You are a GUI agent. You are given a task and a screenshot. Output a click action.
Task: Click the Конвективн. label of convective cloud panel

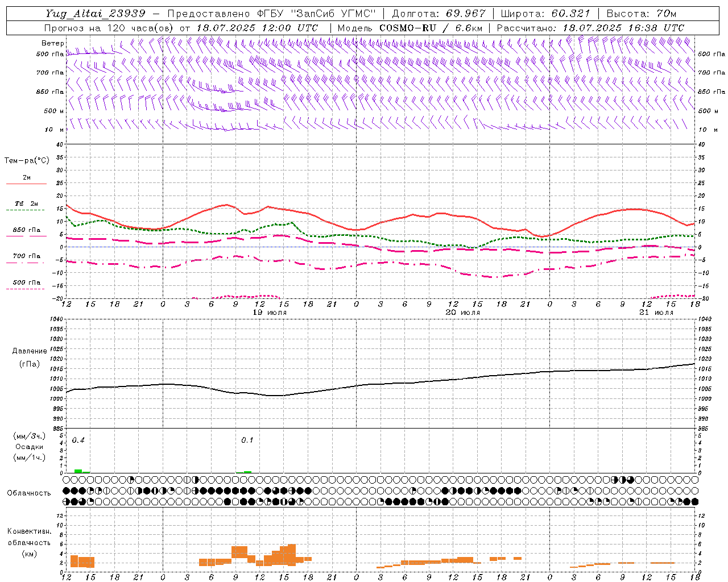[x=29, y=531]
